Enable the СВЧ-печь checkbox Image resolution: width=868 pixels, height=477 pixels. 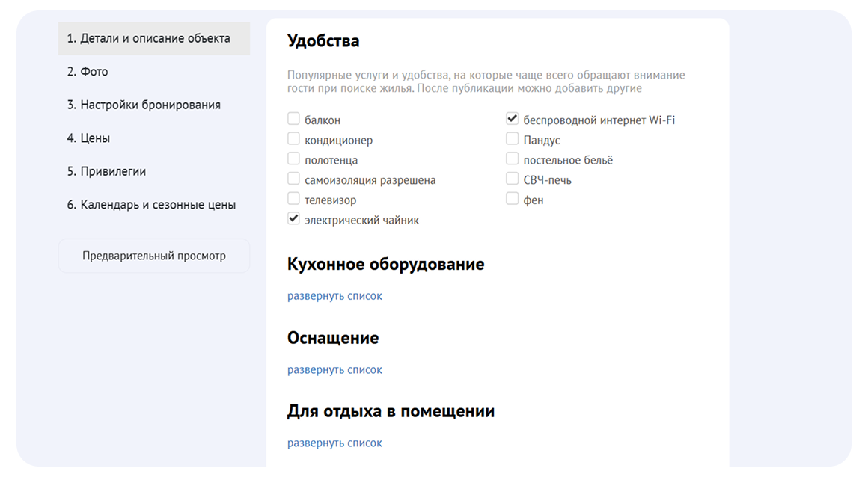(x=513, y=179)
